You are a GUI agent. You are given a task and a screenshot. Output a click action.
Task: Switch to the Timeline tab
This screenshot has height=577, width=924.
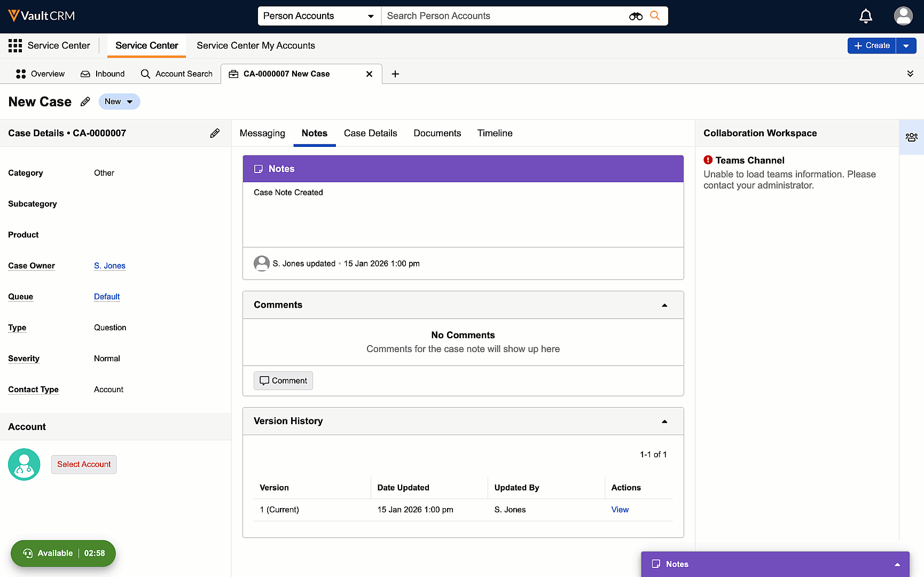click(x=495, y=133)
